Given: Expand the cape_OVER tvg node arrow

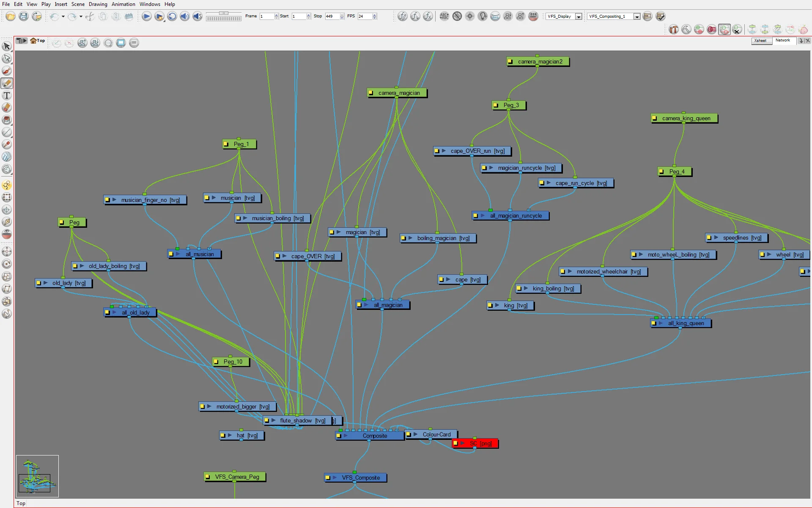Looking at the screenshot, I should click(x=285, y=256).
